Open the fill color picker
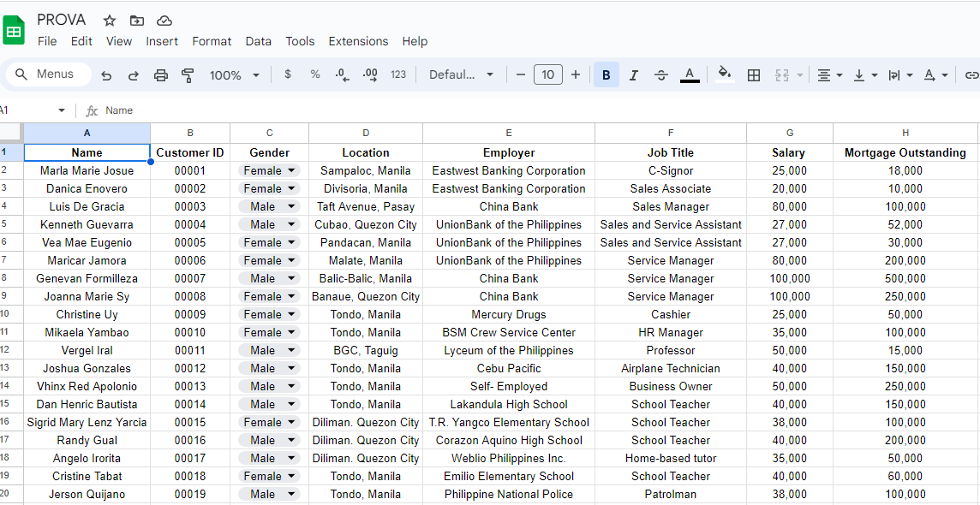Screen dimensions: 980x505 click(725, 74)
